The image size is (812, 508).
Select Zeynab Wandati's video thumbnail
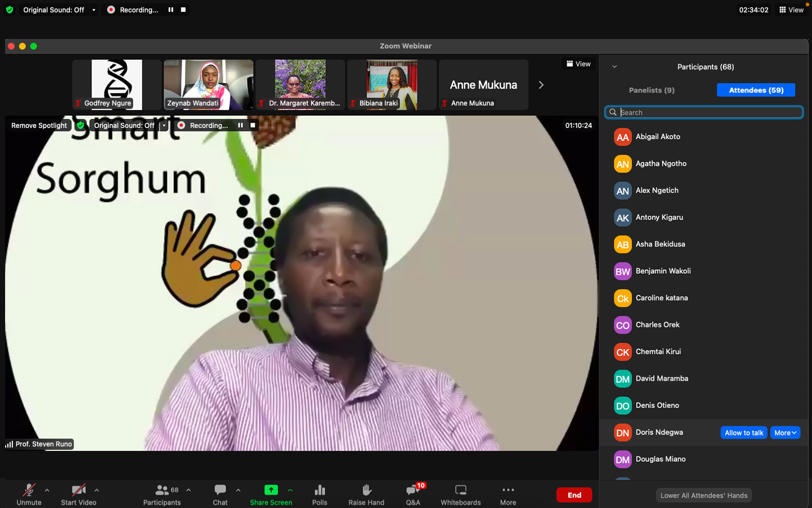coord(208,85)
